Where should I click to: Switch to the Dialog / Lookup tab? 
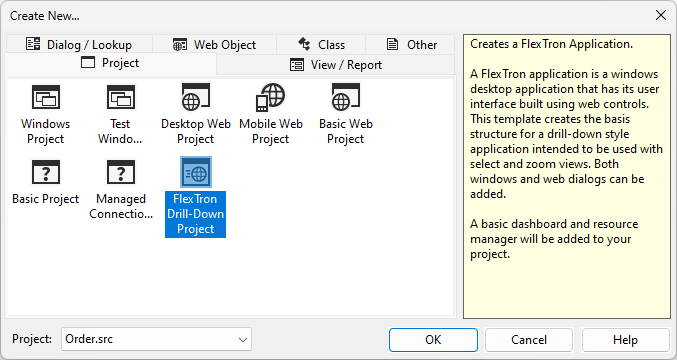[79, 44]
